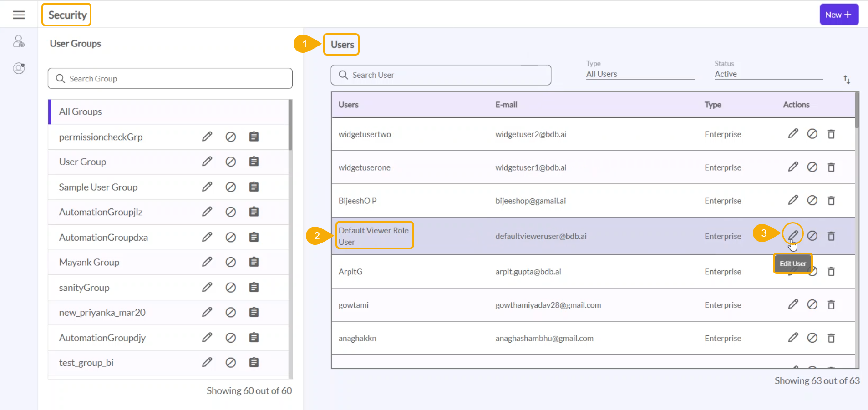Click the Search Group field

tap(170, 79)
